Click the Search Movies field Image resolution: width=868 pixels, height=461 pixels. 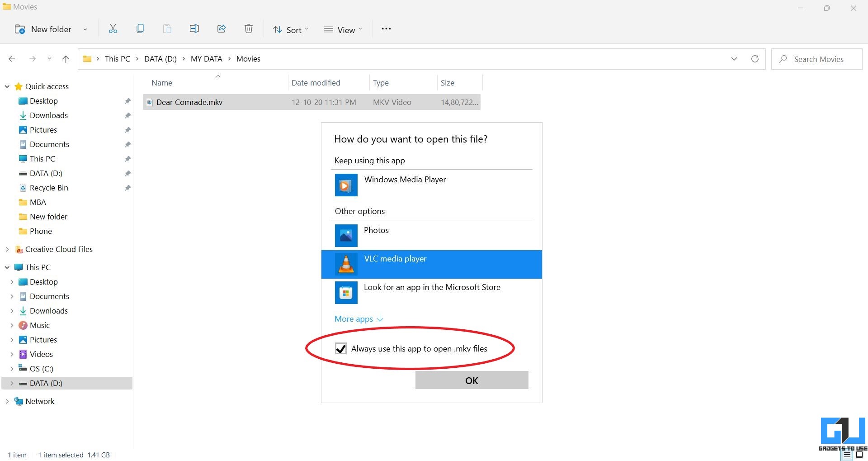816,59
